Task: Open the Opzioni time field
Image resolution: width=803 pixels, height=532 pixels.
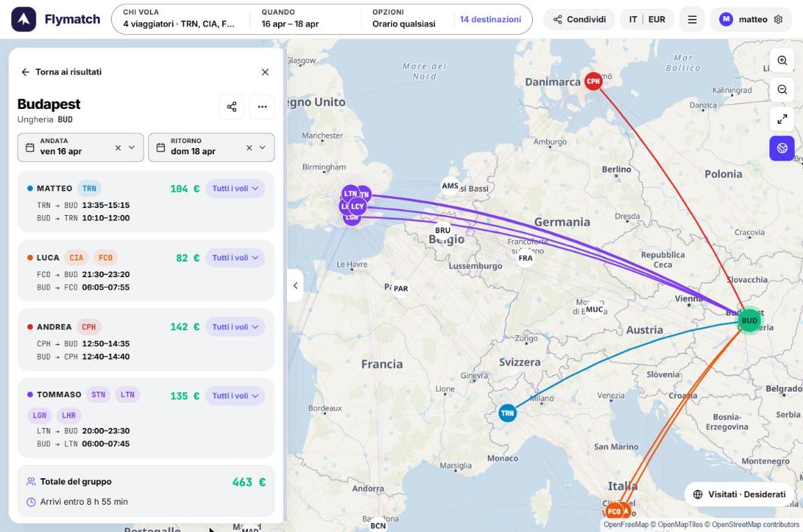Action: coord(404,20)
